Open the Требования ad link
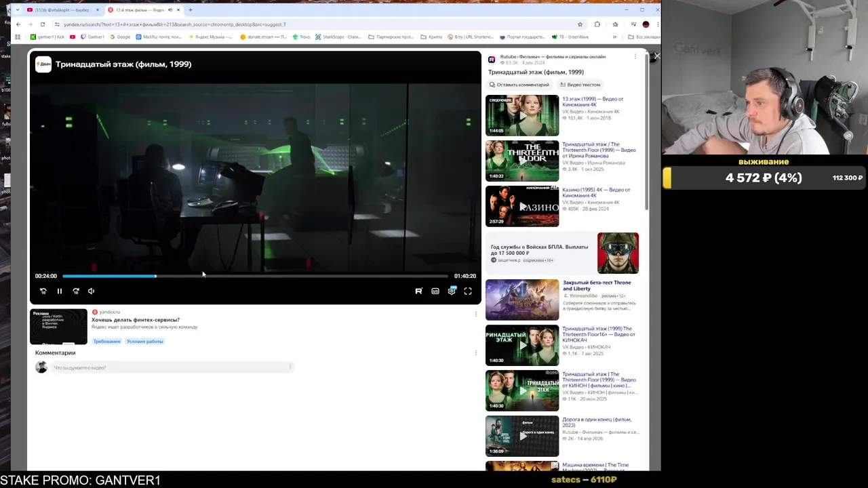This screenshot has width=868, height=488. [x=106, y=341]
